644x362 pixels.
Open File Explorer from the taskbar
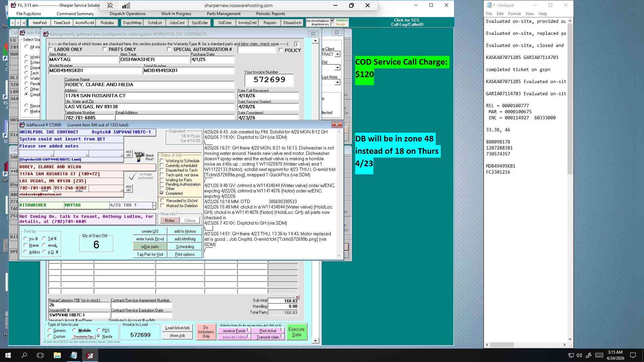pos(57,355)
